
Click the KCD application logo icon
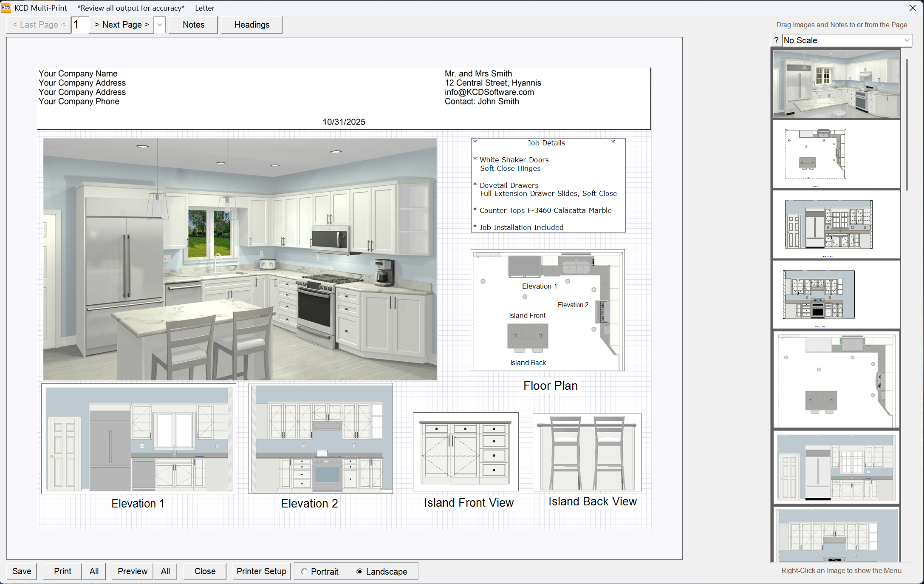pyautogui.click(x=6, y=8)
